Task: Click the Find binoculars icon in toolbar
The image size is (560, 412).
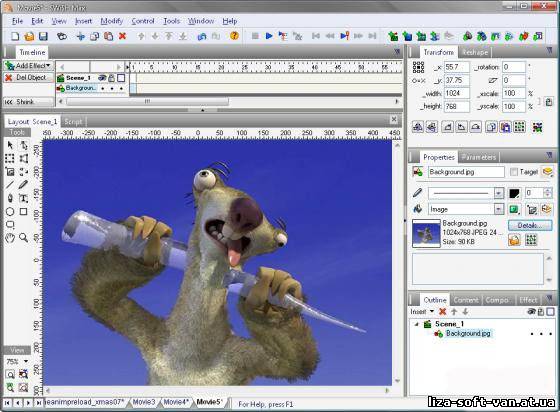Action: coord(62,36)
